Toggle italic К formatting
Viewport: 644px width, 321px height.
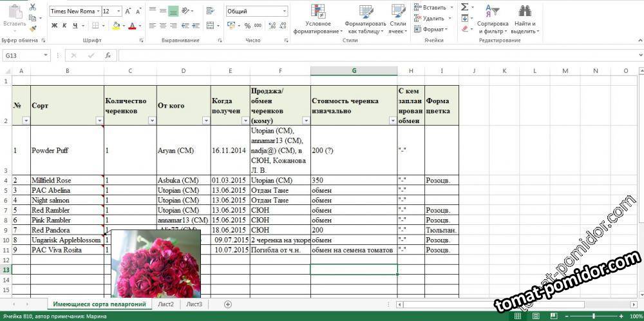65,26
